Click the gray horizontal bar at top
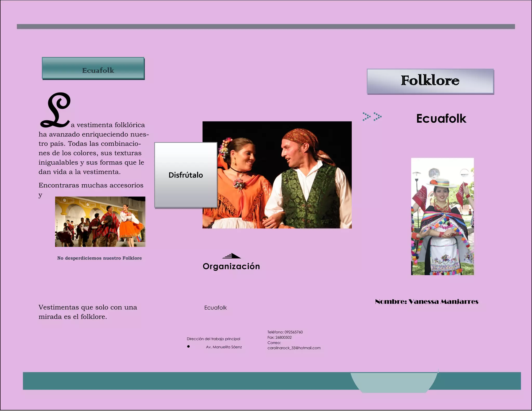532x411 pixels. [x=265, y=26]
